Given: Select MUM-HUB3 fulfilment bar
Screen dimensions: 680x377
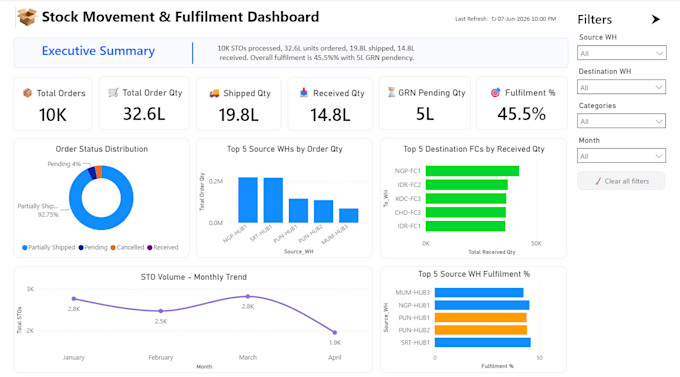Looking at the screenshot, I should pyautogui.click(x=479, y=293).
